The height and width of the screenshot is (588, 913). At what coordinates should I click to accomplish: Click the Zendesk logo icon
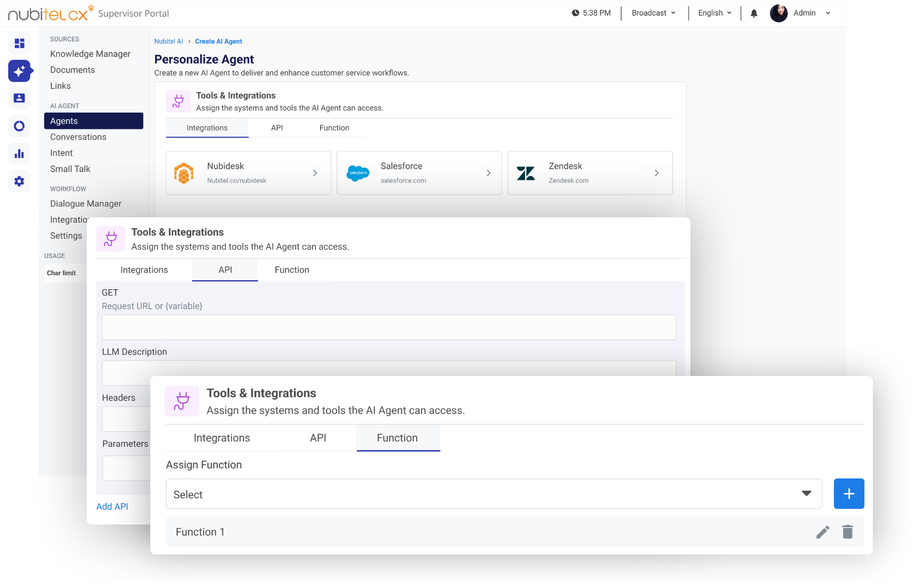pyautogui.click(x=526, y=173)
